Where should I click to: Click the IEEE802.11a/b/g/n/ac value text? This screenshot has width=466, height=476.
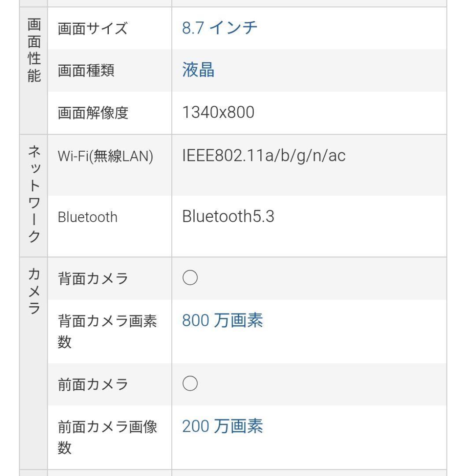263,156
